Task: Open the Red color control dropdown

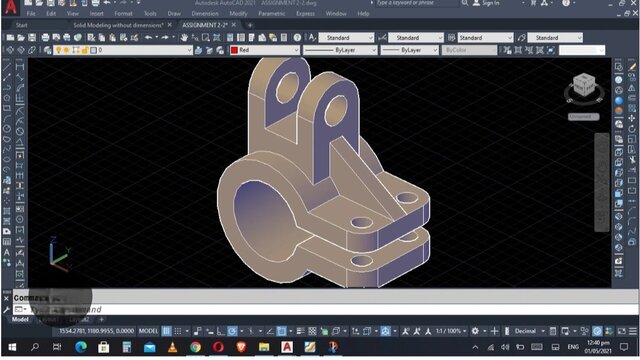Action: [265, 50]
